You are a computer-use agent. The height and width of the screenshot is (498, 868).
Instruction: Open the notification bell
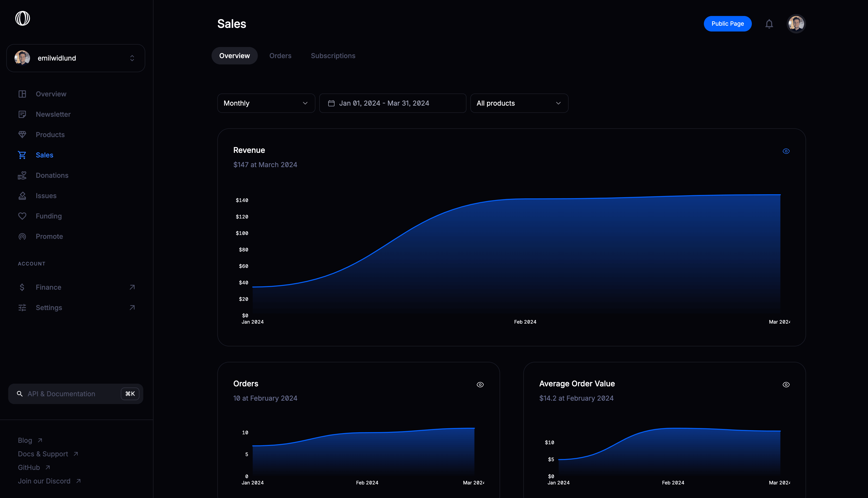coord(769,23)
